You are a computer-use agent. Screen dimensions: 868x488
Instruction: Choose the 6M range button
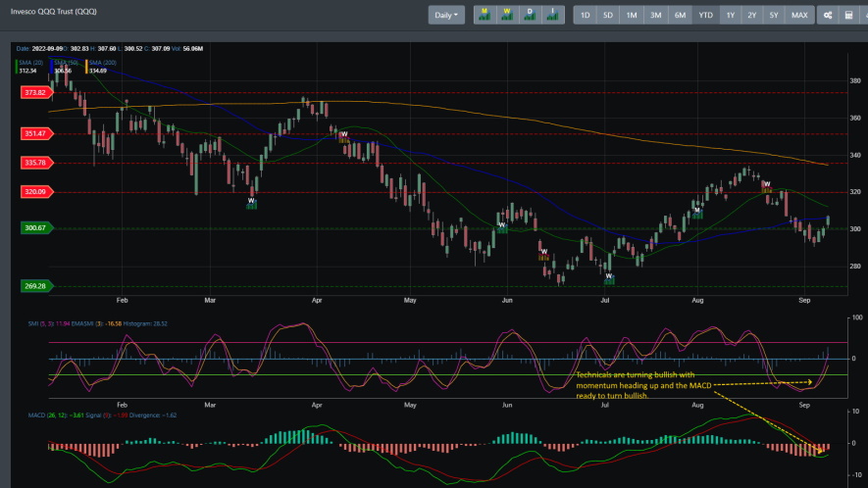click(681, 15)
